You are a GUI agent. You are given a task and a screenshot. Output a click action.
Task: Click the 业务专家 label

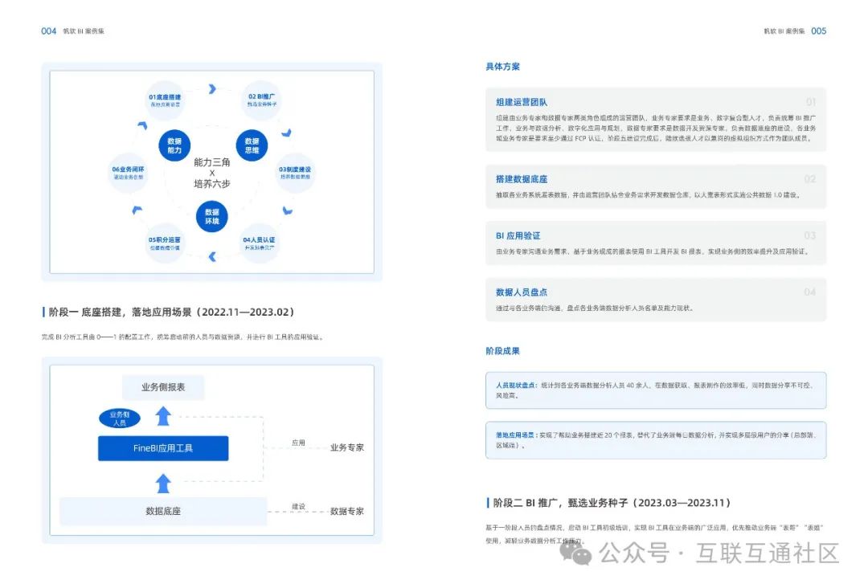(347, 447)
